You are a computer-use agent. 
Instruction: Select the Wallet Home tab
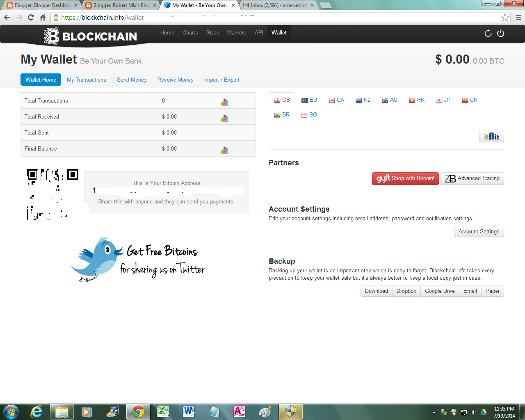click(41, 80)
